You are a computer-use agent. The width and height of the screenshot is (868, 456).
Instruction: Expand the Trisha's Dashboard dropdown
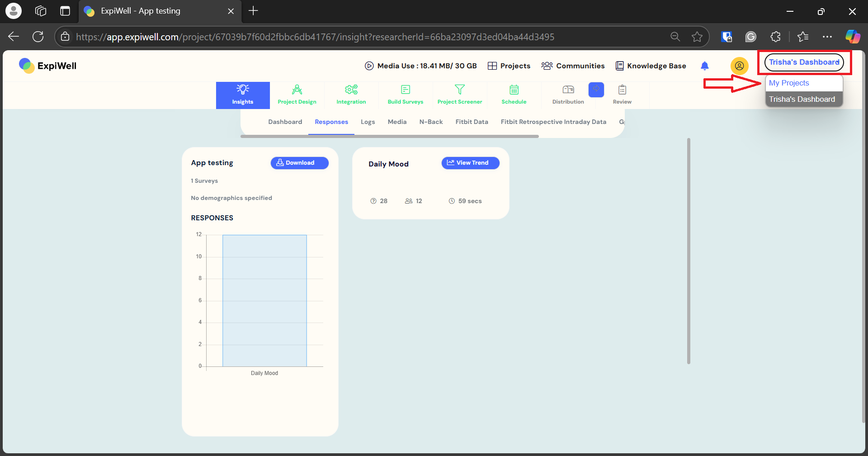804,62
